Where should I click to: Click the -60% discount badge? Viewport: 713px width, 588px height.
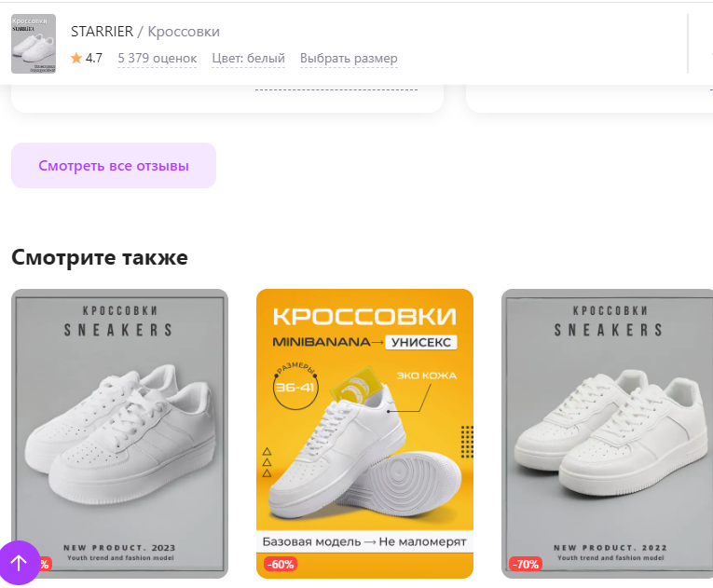(281, 565)
